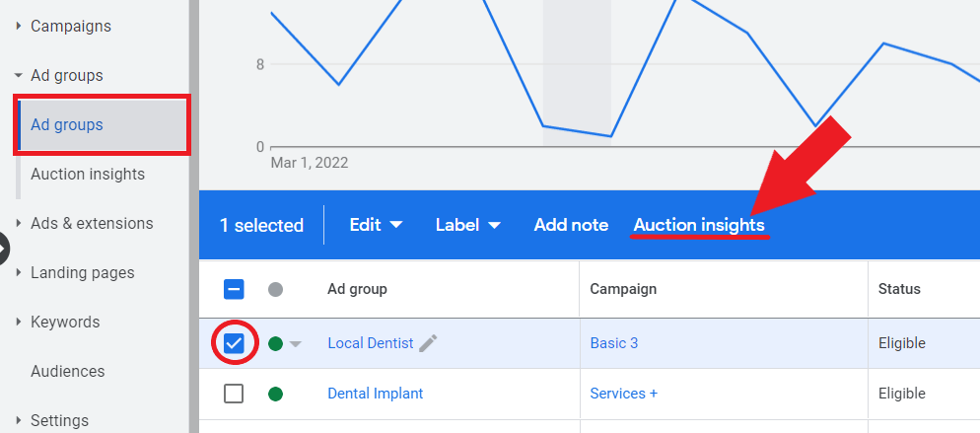Viewport: 980px width, 433px height.
Task: Click the pencil edit icon beside Local Dentist
Action: click(x=428, y=343)
